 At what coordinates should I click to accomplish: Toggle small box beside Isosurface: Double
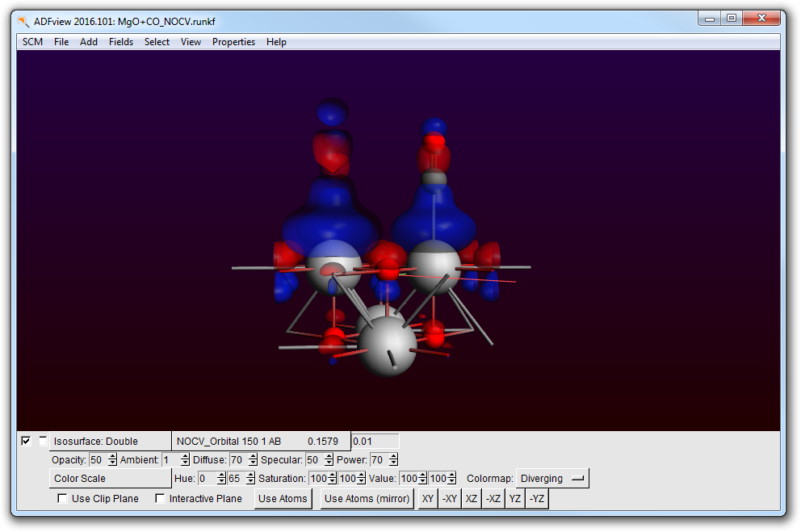(43, 441)
